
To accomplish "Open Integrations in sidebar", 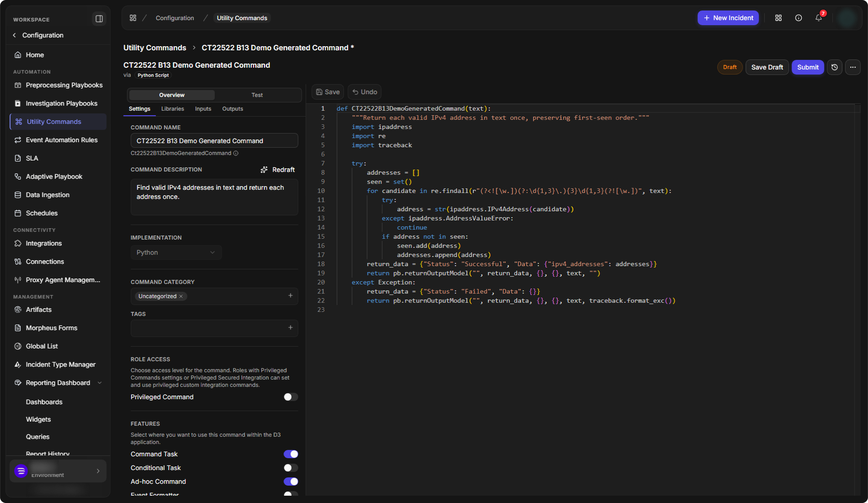I will [x=58, y=243].
